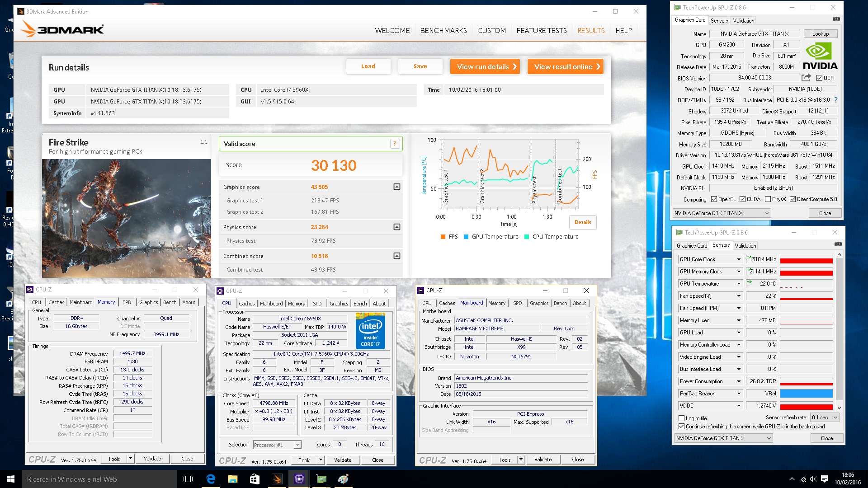The width and height of the screenshot is (868, 488).
Task: Collapse the Physics score section in 3DMark
Action: [x=396, y=227]
